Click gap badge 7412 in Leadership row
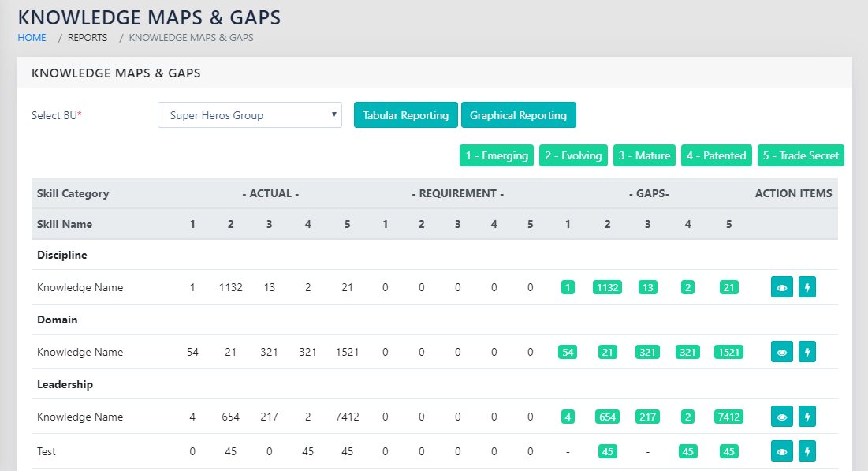This screenshot has height=471, width=868. pos(728,417)
